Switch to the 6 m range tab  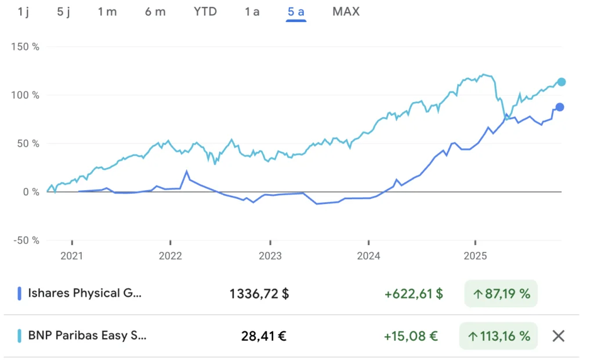(x=155, y=12)
